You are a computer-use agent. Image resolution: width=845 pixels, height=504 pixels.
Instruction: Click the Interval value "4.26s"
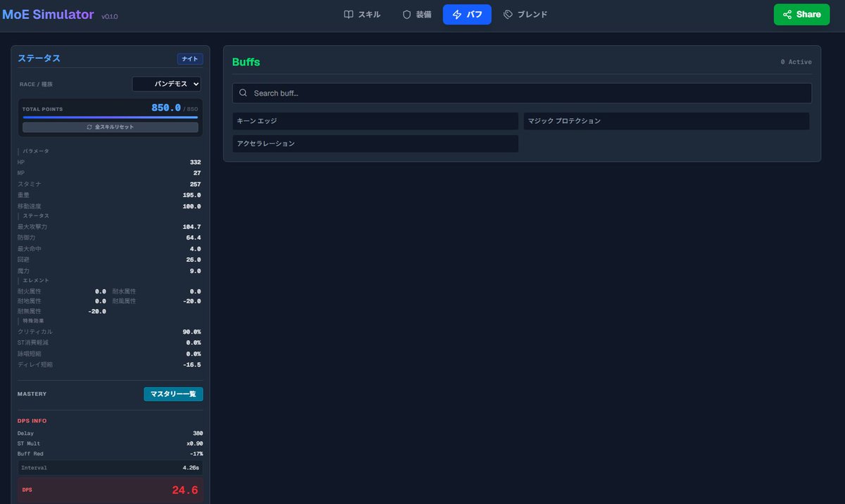(x=191, y=467)
